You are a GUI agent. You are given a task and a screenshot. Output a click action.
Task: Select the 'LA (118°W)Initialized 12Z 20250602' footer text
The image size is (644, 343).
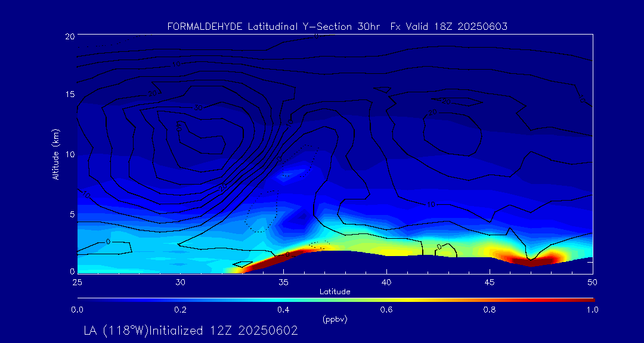point(191,330)
